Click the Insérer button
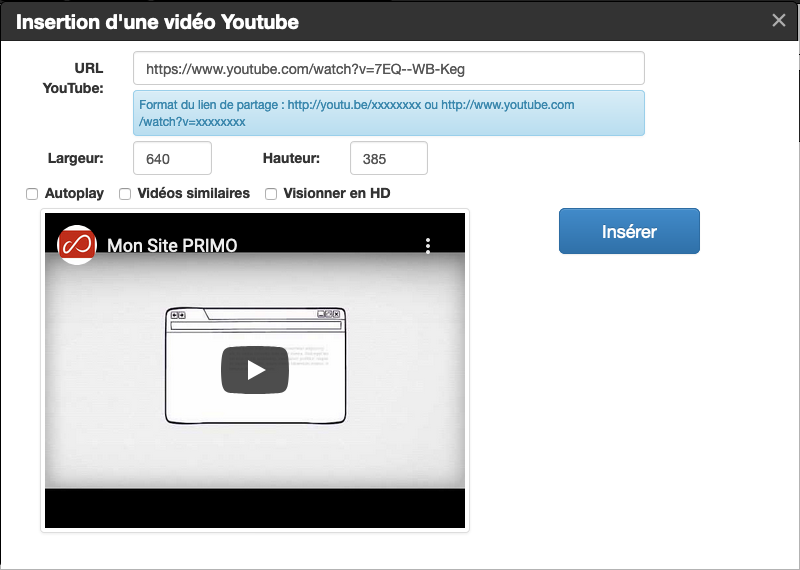Viewport: 800px width, 570px height. (629, 231)
